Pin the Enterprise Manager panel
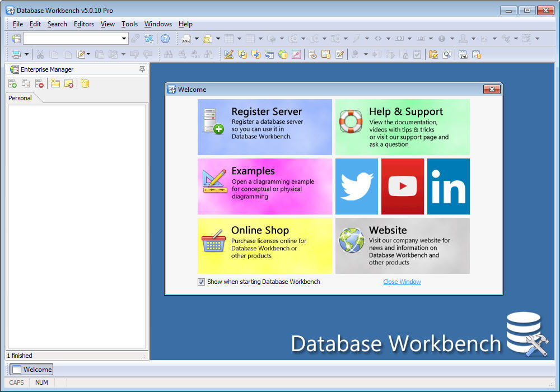The image size is (560, 392). tap(142, 69)
